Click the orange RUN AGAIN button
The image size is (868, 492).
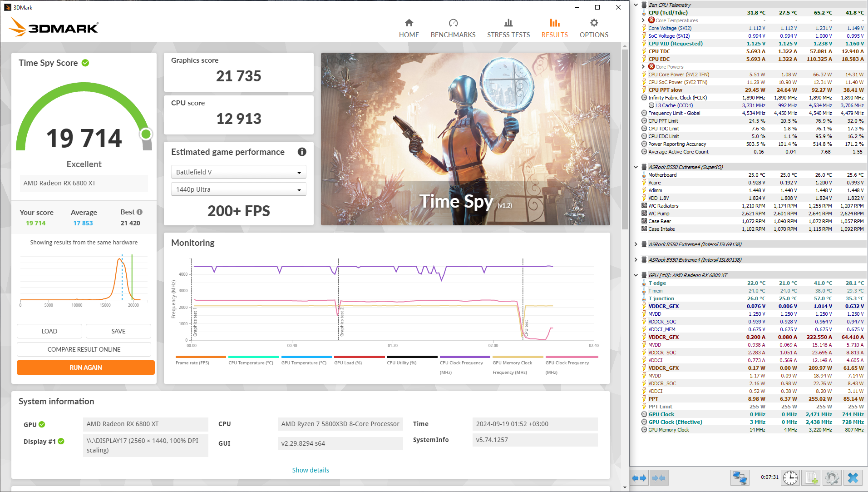[86, 368]
